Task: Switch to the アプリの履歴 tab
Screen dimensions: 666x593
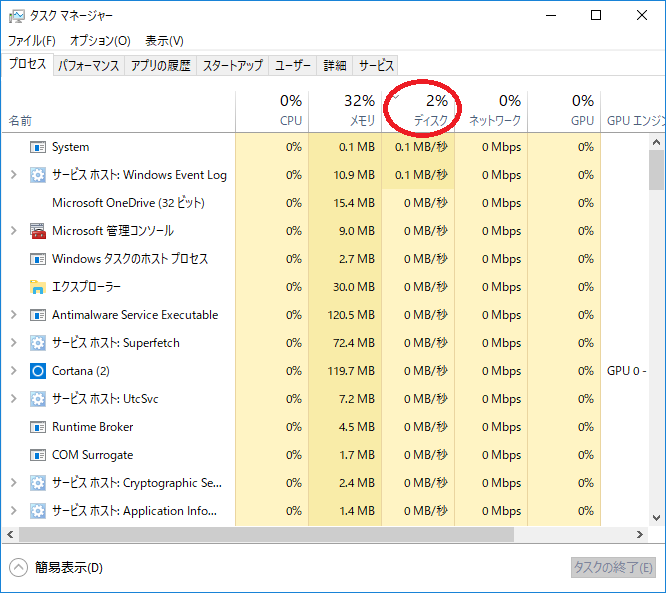Action: [x=161, y=65]
